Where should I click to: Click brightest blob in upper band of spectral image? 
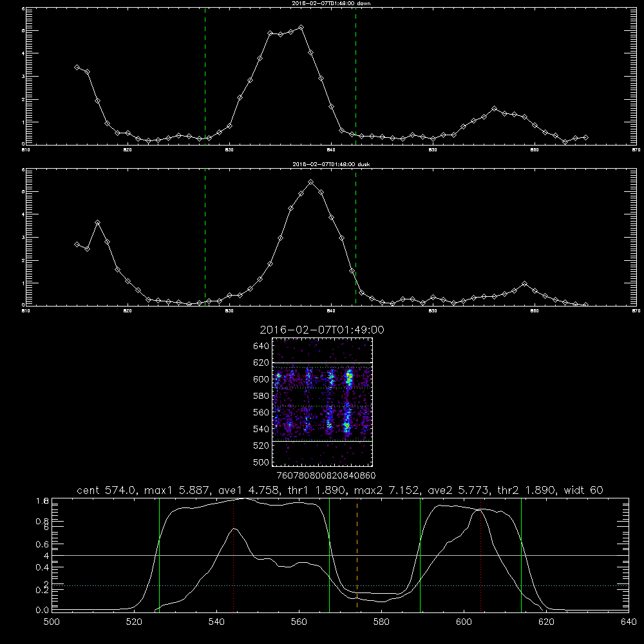tap(349, 378)
